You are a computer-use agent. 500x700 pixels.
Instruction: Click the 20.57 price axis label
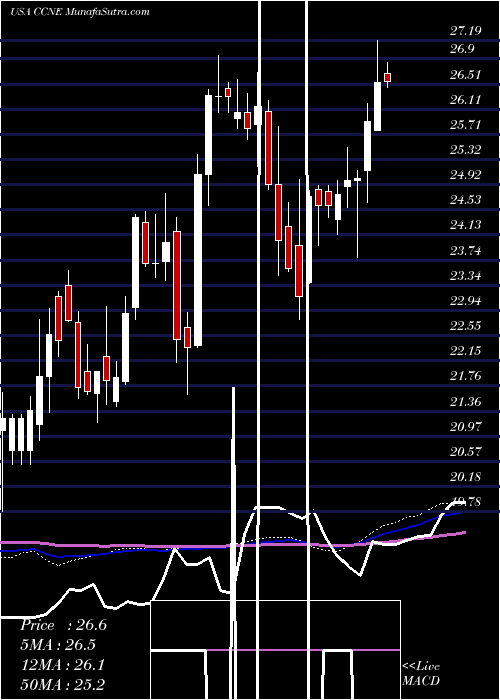[x=466, y=452]
